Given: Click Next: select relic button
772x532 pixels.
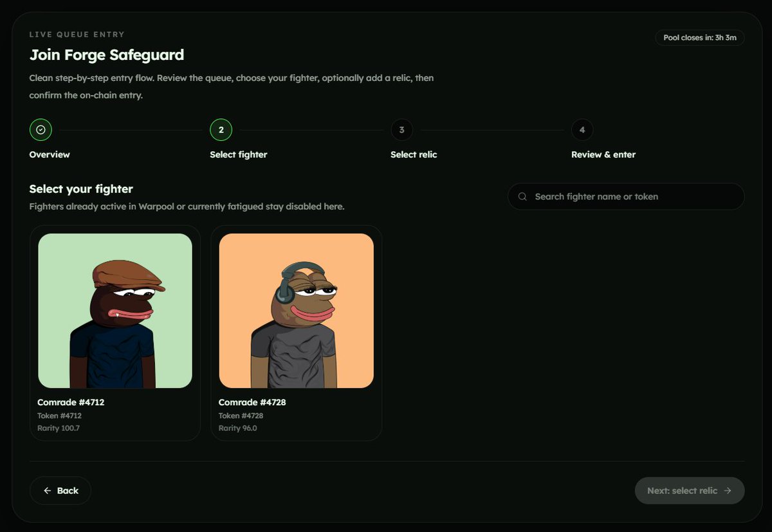Looking at the screenshot, I should point(690,491).
